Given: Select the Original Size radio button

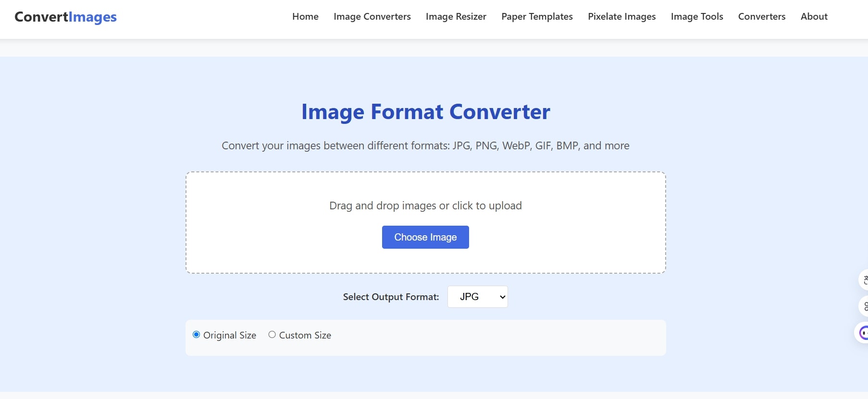Looking at the screenshot, I should (x=196, y=335).
